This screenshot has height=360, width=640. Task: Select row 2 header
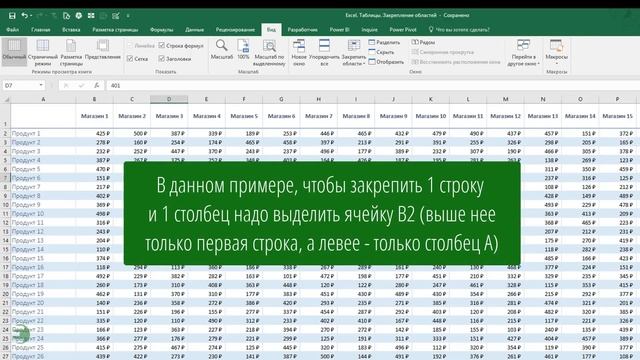5,133
